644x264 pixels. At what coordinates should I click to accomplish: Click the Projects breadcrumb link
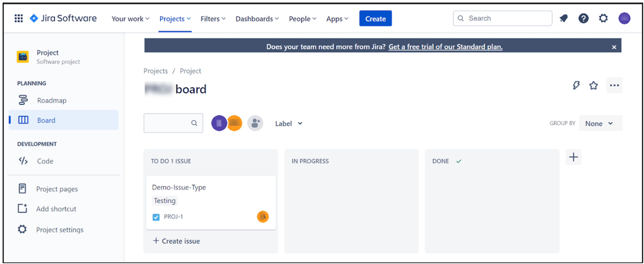point(155,71)
